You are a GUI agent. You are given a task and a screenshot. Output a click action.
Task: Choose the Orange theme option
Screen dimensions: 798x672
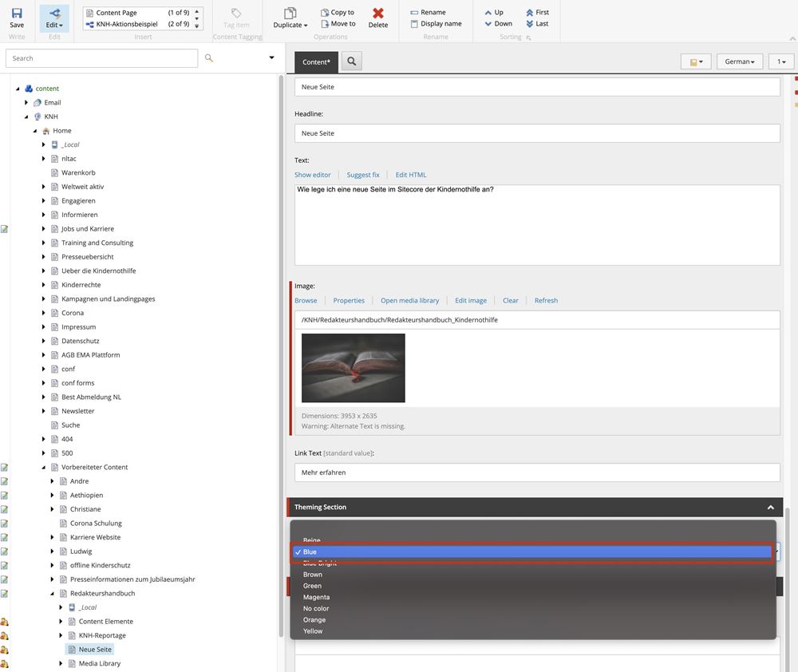coord(314,619)
